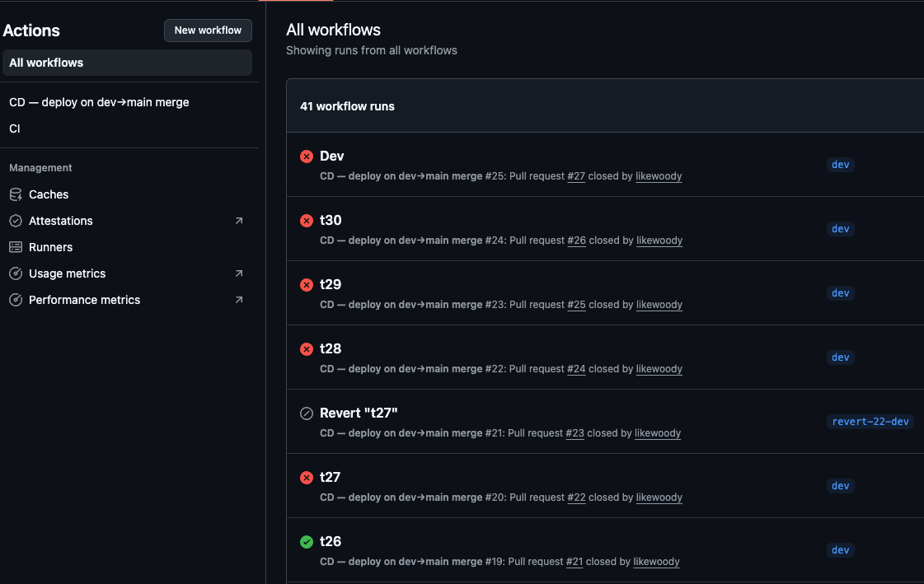Open the t30 workflow run
Image resolution: width=924 pixels, height=584 pixels.
pos(331,220)
